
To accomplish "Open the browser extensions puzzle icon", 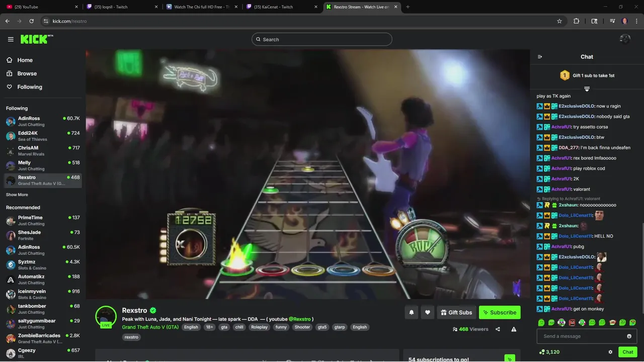I will point(577,21).
